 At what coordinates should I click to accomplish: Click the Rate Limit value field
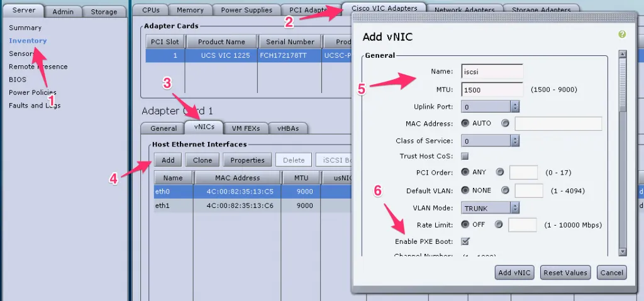point(523,225)
